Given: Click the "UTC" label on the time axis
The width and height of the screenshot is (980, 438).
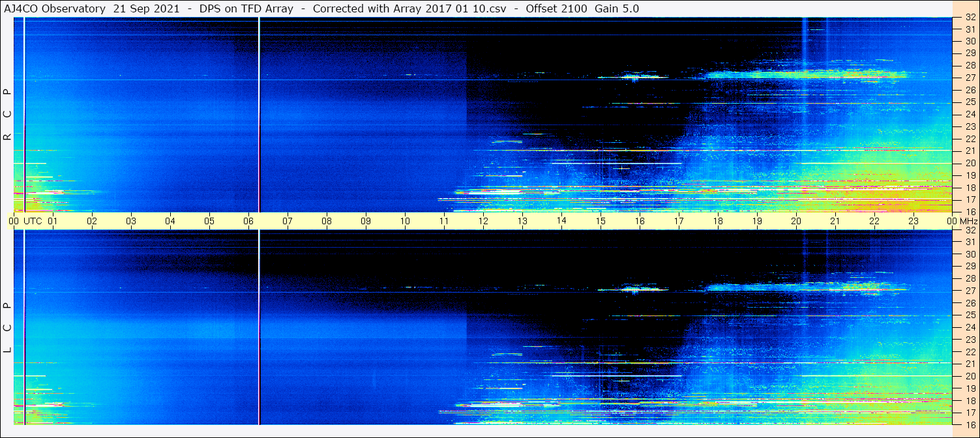Looking at the screenshot, I should pos(33,220).
